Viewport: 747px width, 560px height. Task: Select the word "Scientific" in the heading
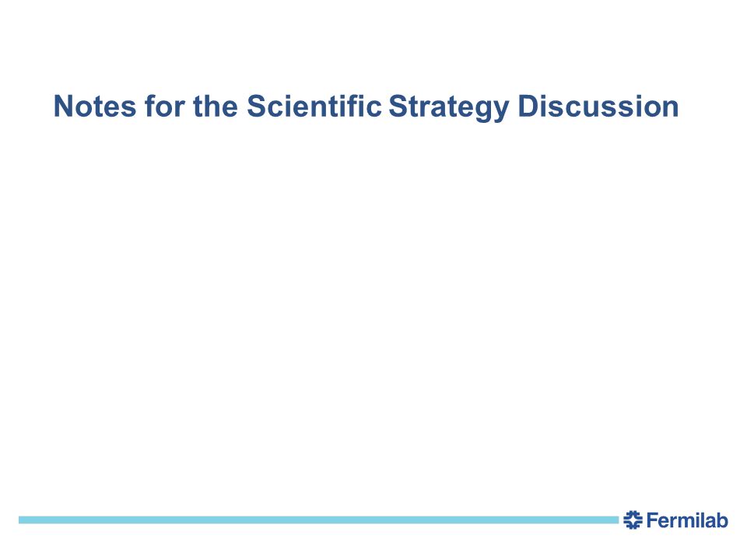[x=314, y=107]
